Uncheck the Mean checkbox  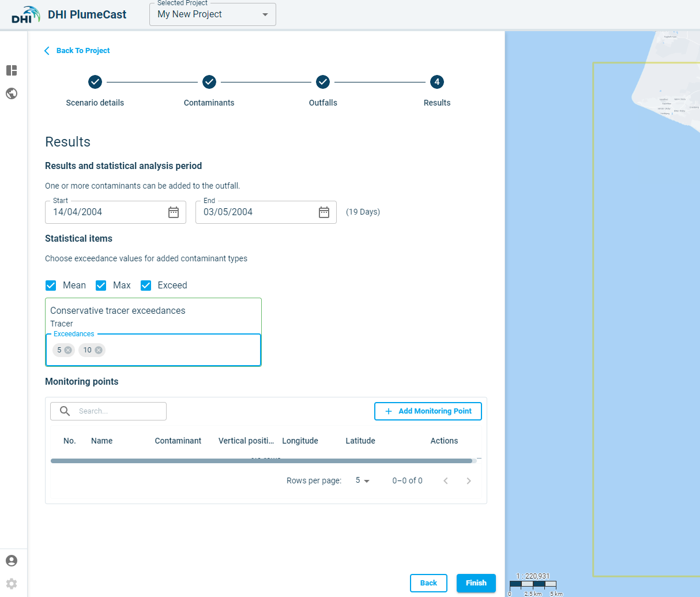(51, 286)
